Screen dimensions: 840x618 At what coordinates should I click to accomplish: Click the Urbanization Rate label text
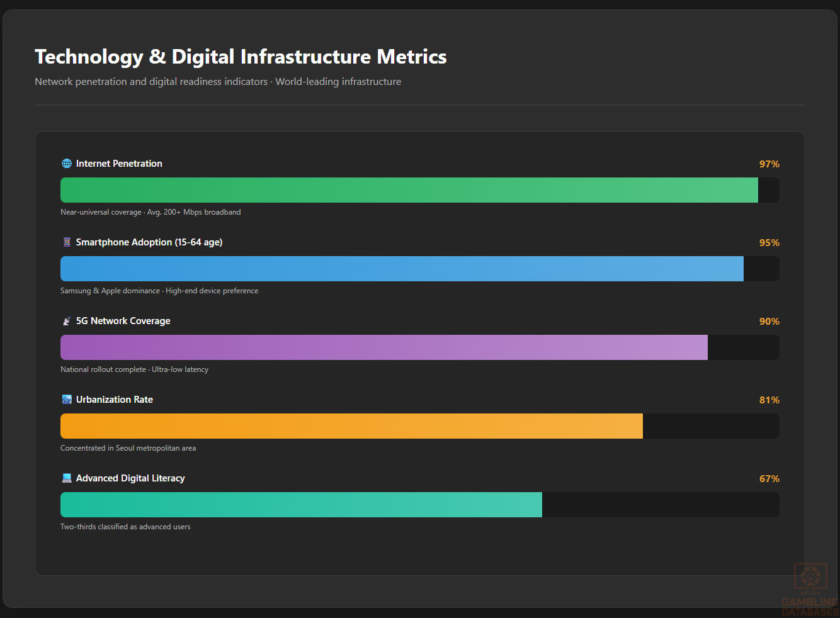[x=115, y=400]
